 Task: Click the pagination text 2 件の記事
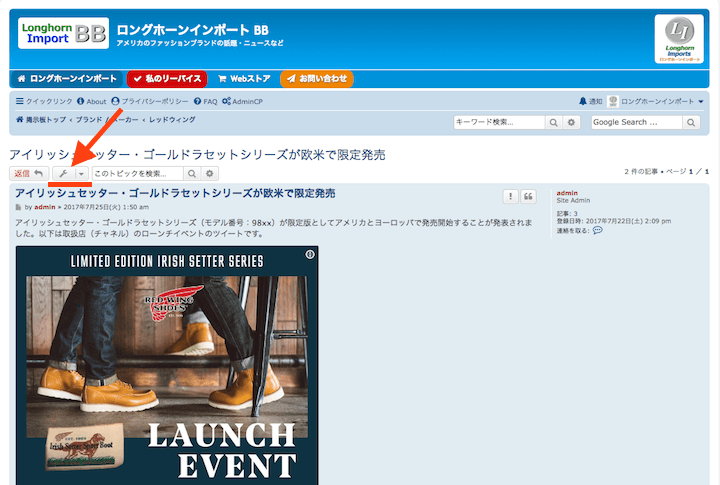(x=641, y=171)
